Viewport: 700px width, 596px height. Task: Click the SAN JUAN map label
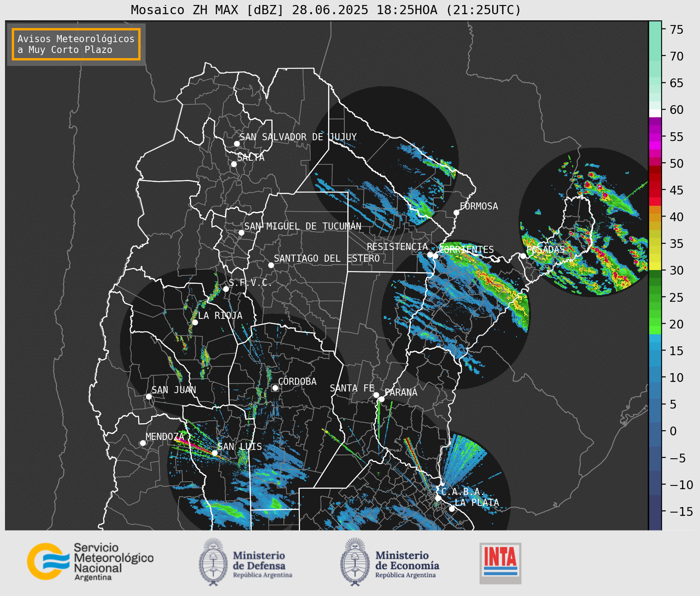(x=174, y=390)
